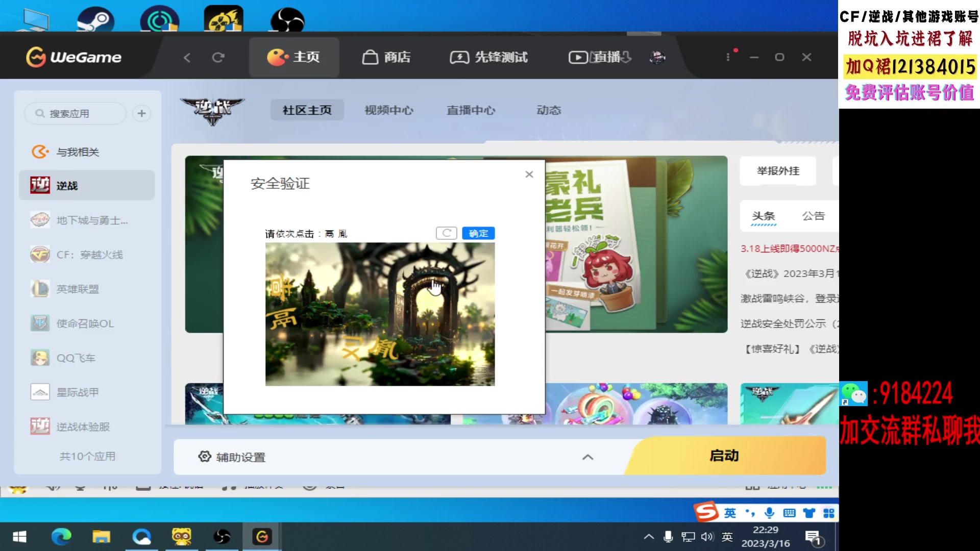The height and width of the screenshot is (551, 980).
Task: Click the 又 character in the captcha
Action: point(353,347)
